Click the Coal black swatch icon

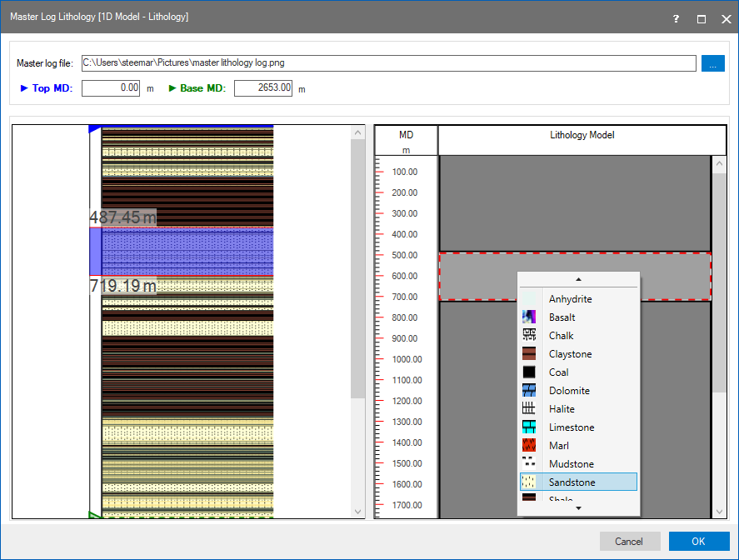pos(528,372)
